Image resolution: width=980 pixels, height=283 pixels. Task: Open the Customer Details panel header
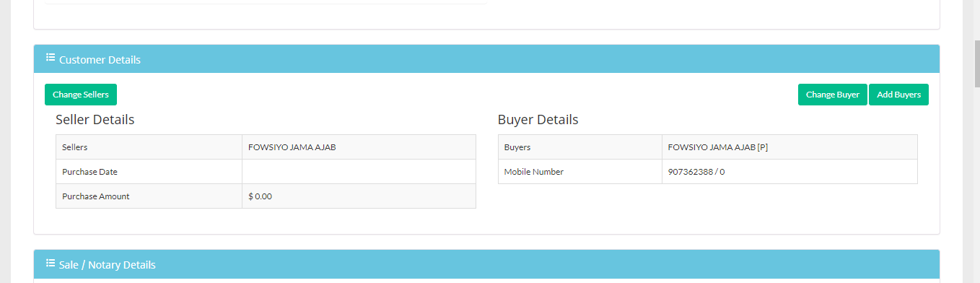(486, 59)
